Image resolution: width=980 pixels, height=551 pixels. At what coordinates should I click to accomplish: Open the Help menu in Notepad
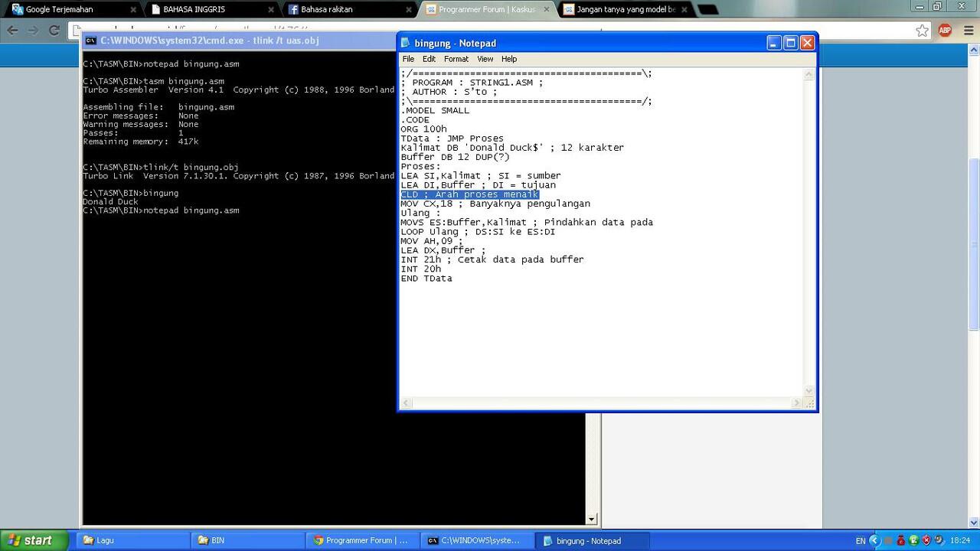[509, 59]
